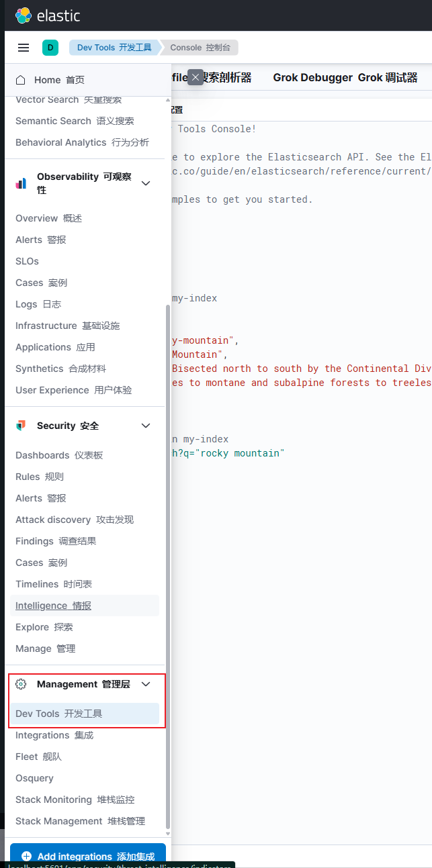Click the Security 安全 heading
432x868 pixels.
point(68,426)
